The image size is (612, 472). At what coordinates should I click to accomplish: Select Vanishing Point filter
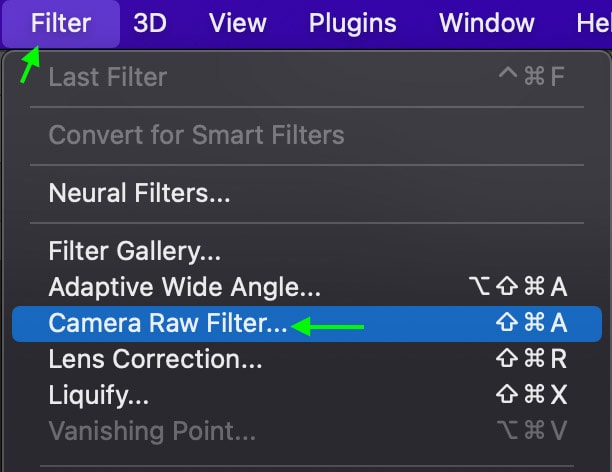(152, 432)
